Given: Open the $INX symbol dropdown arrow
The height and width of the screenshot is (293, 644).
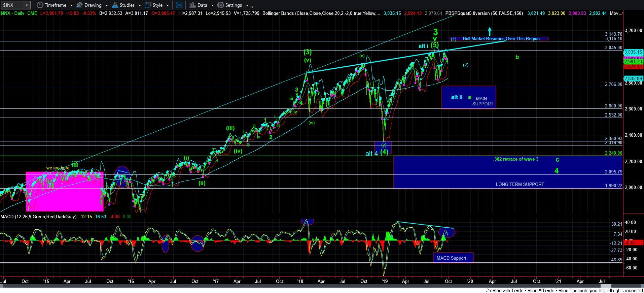Looking at the screenshot, I should click(x=27, y=5).
